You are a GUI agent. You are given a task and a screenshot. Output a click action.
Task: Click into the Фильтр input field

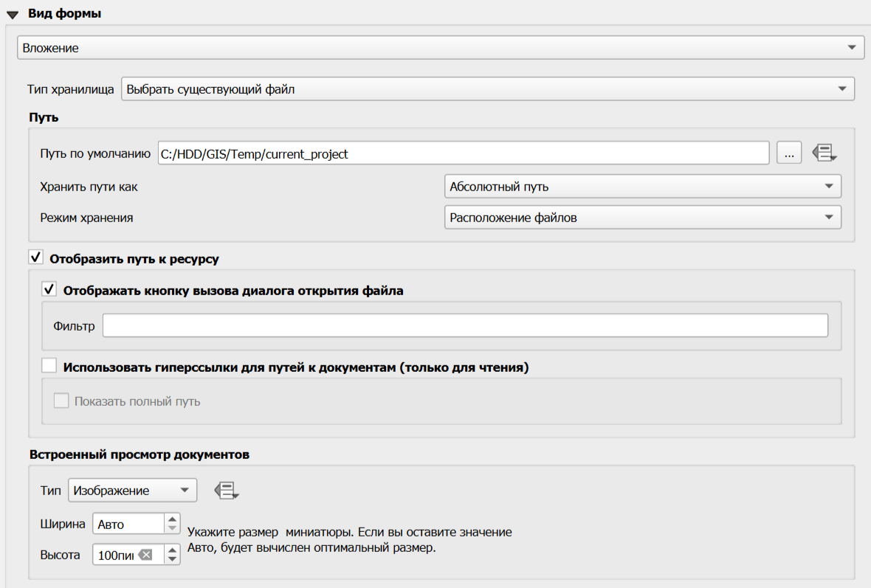[x=465, y=325]
